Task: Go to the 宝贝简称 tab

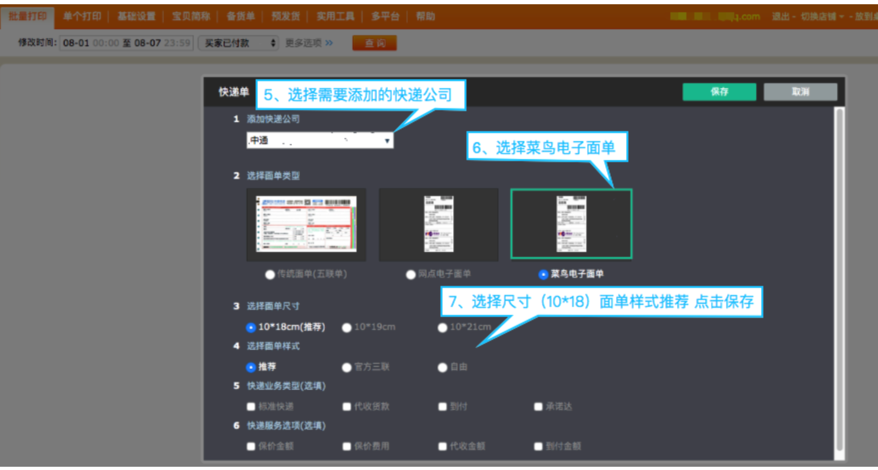Action: [x=191, y=16]
